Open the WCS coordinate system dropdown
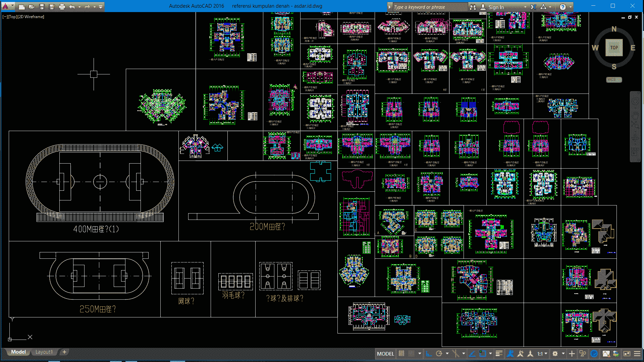The height and width of the screenshot is (362, 644). (x=614, y=80)
